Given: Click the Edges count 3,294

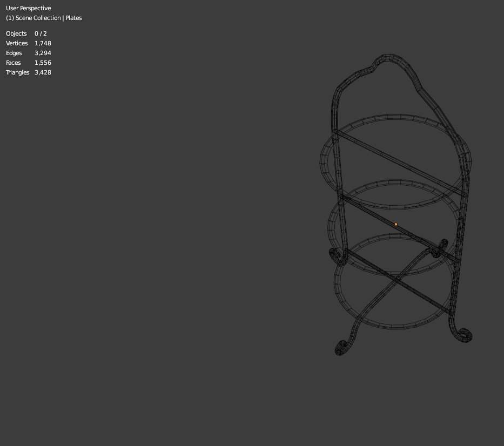Looking at the screenshot, I should click(43, 53).
